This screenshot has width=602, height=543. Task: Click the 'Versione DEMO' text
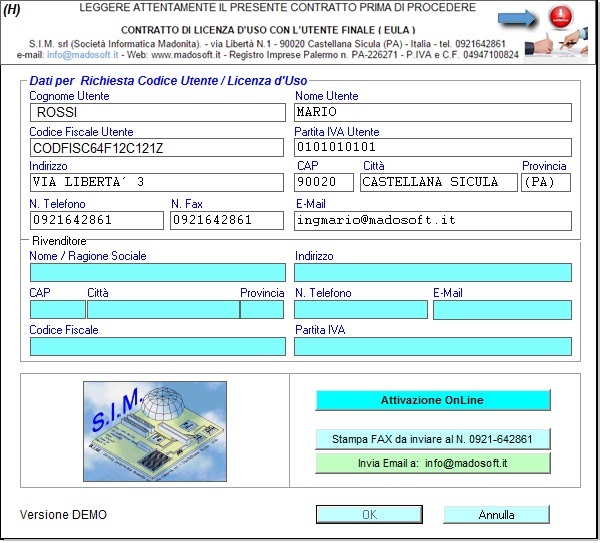[x=63, y=515]
